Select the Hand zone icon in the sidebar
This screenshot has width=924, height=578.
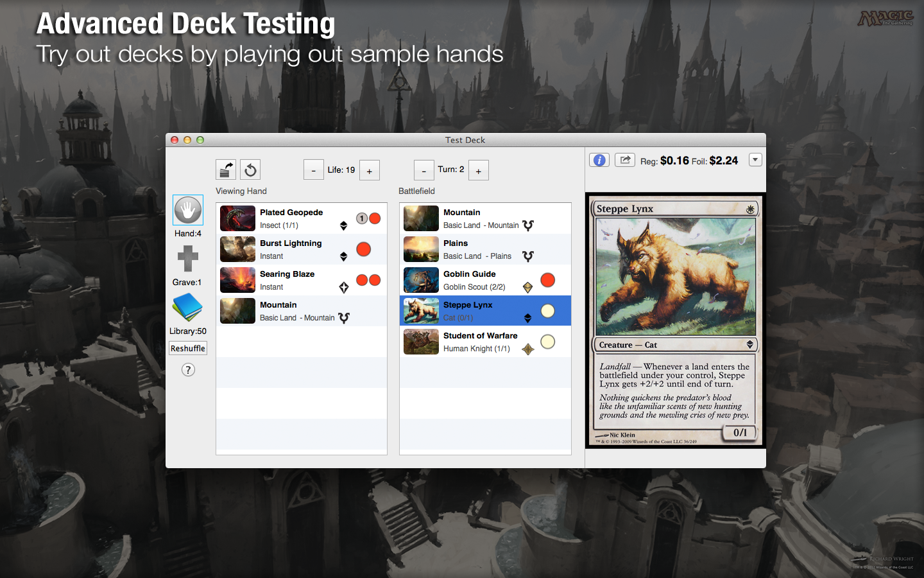tap(188, 210)
